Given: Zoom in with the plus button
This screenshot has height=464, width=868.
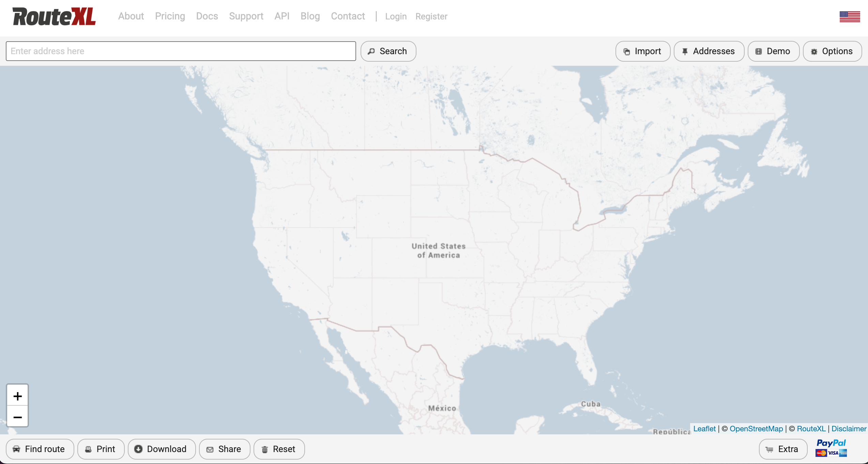Looking at the screenshot, I should tap(17, 396).
